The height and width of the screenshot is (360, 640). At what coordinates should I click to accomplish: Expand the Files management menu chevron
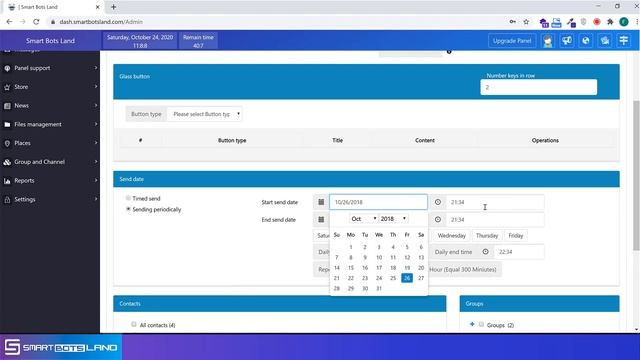tap(96, 124)
